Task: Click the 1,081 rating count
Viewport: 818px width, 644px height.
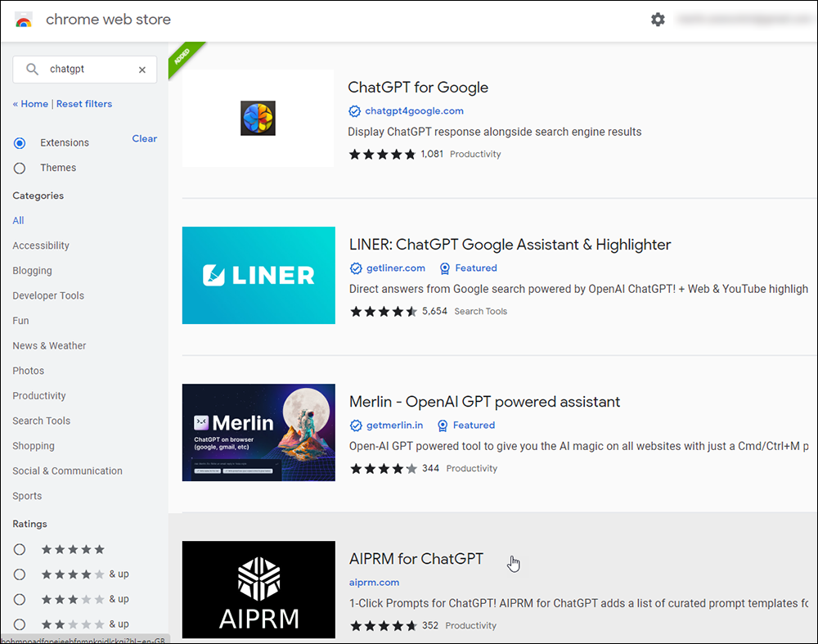Action: pyautogui.click(x=432, y=154)
